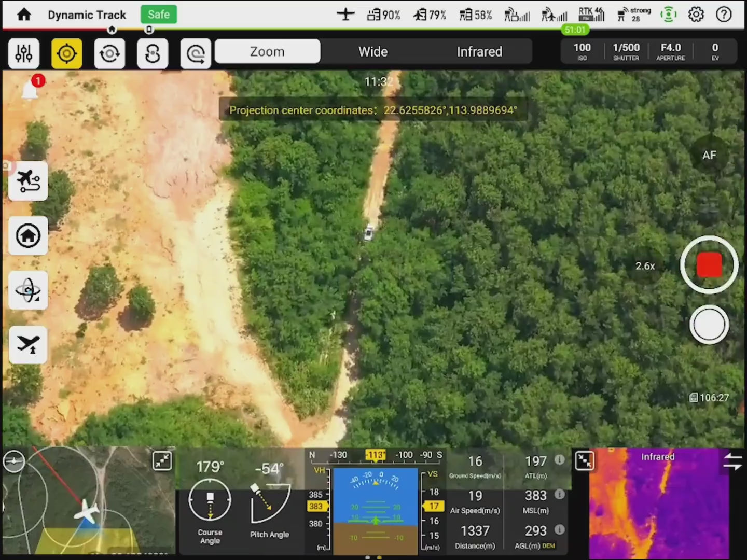747x560 pixels.
Task: Adjust the 2.6x zoom level control
Action: [x=645, y=266]
